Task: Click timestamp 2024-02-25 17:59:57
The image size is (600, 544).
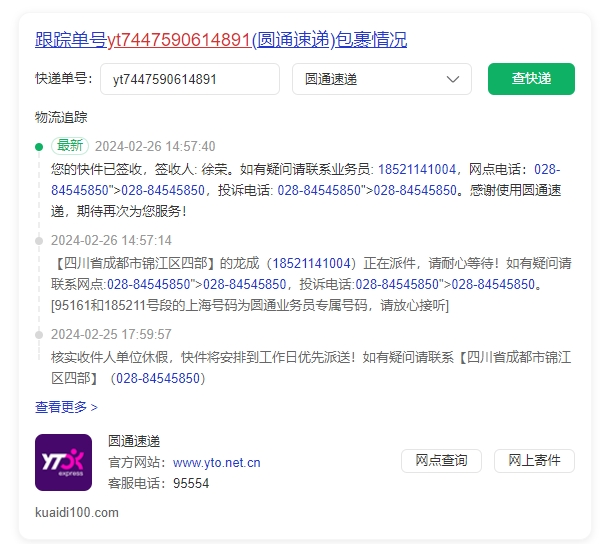Action: (111, 334)
